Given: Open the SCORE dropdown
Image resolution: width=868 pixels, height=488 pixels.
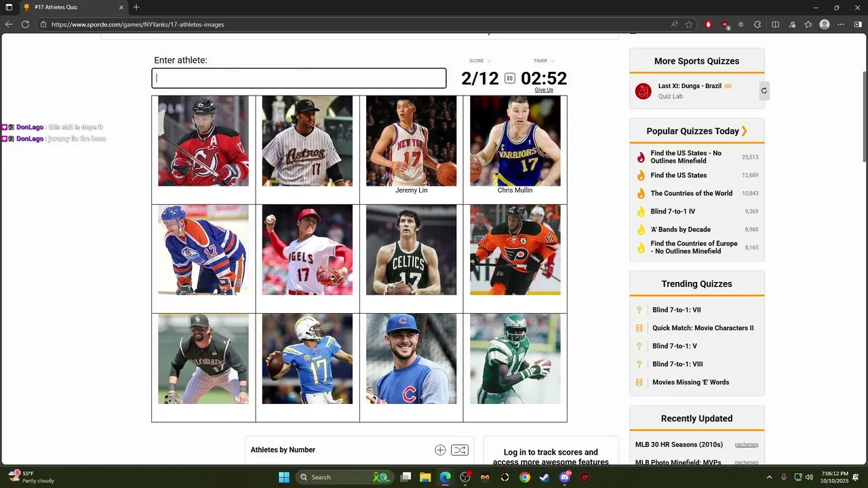Looking at the screenshot, I should coord(480,61).
